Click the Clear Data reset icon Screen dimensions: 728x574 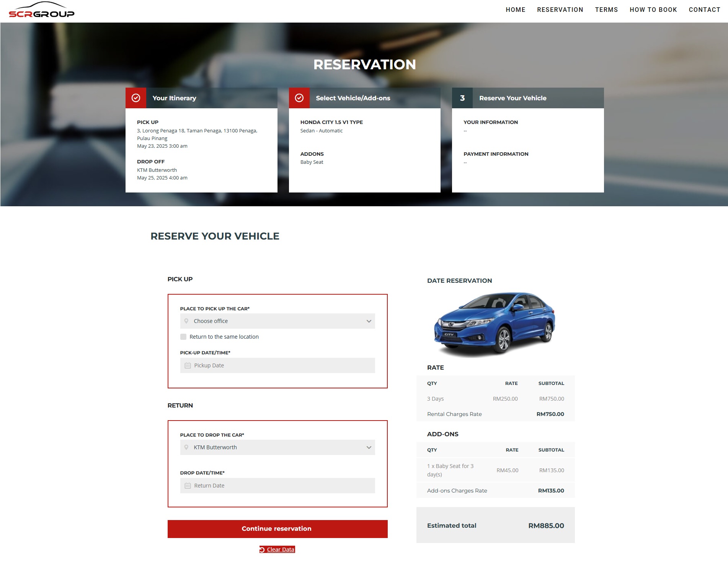[x=262, y=550]
